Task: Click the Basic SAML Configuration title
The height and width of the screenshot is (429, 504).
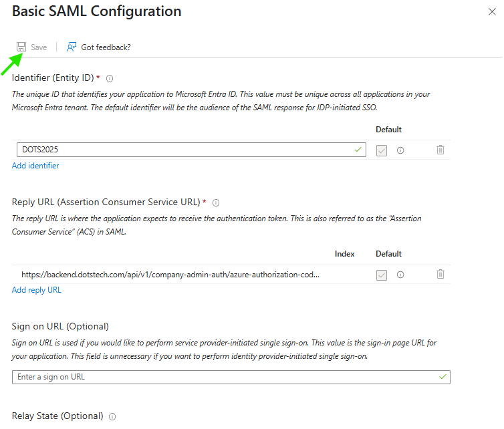Action: 97,11
